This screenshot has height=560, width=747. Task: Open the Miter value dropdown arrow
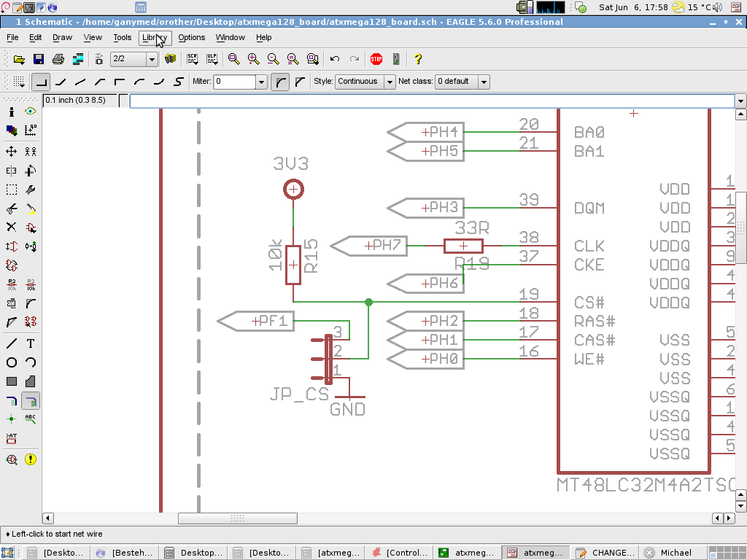click(261, 82)
